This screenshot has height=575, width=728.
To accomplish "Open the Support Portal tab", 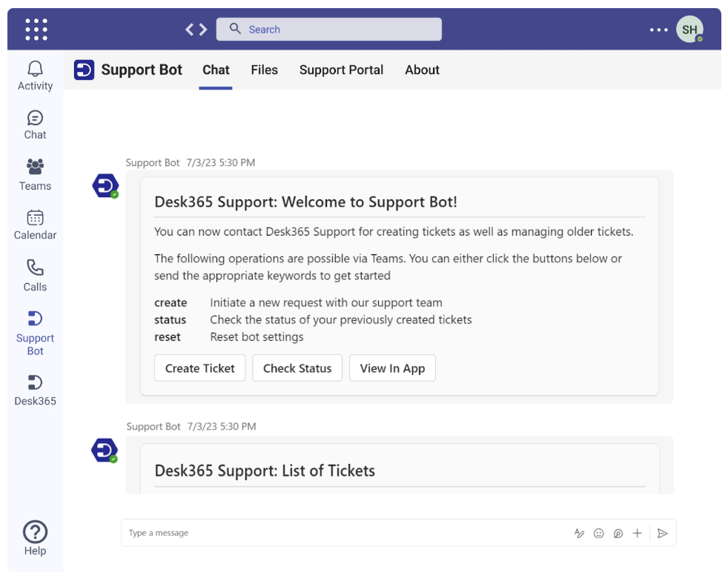I will tap(341, 70).
